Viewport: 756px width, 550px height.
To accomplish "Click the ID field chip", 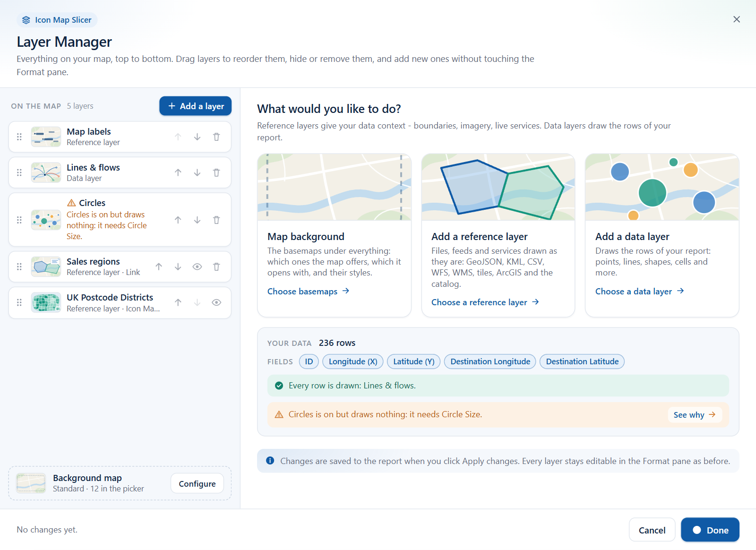I will pyautogui.click(x=309, y=362).
